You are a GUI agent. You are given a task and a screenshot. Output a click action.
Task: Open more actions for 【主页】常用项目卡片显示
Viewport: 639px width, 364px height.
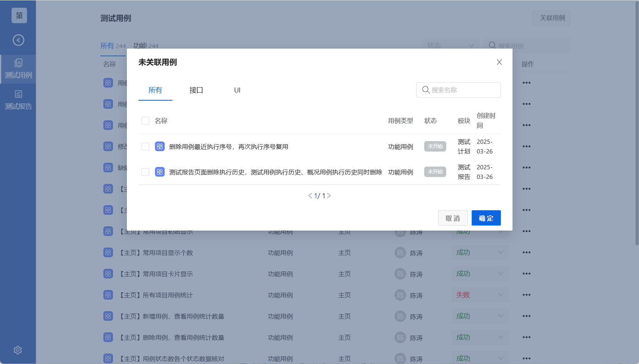(x=526, y=274)
